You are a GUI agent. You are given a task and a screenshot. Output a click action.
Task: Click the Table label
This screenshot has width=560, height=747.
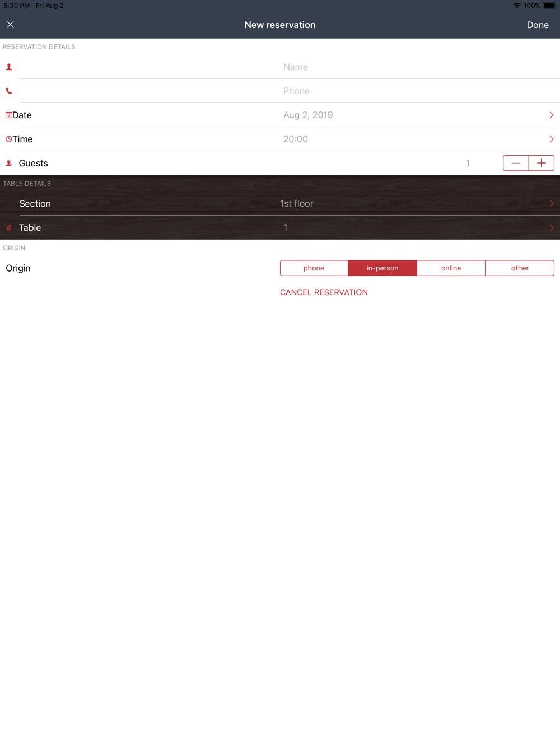point(30,228)
